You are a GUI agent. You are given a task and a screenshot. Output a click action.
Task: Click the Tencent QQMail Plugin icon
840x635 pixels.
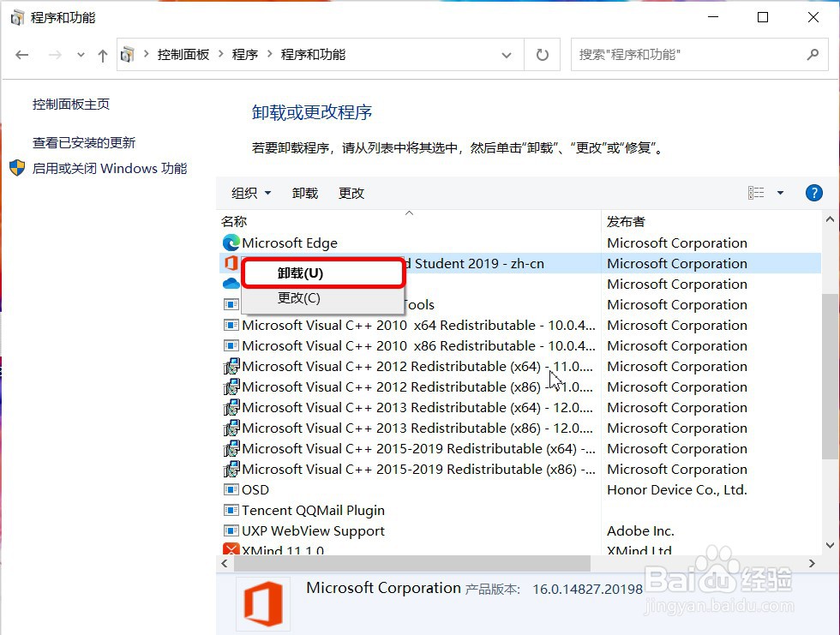(231, 510)
